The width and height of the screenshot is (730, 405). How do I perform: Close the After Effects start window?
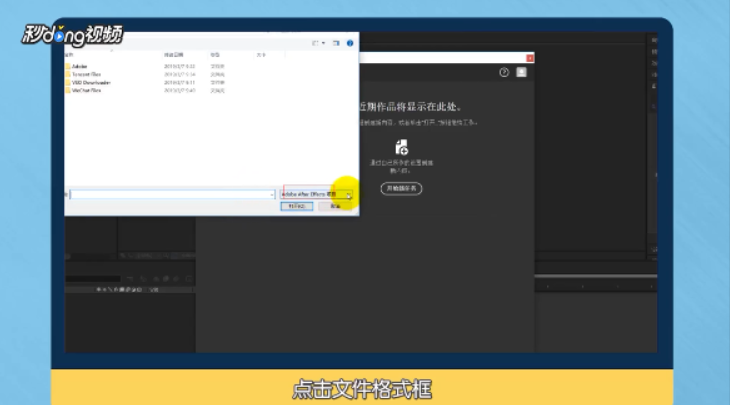[x=530, y=58]
